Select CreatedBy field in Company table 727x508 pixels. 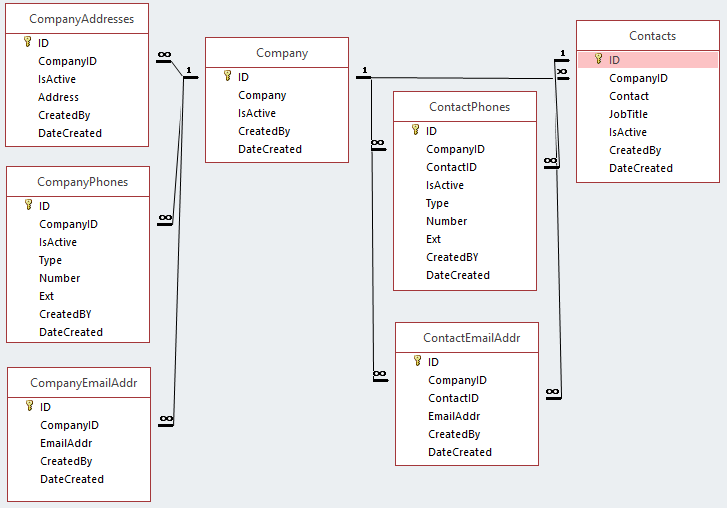coord(264,131)
